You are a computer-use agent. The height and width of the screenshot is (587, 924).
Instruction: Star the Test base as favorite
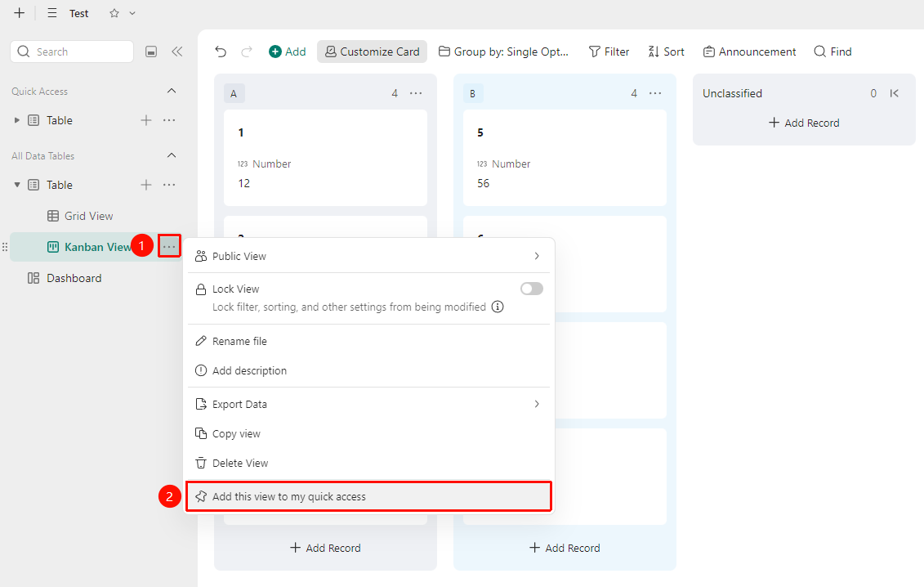[114, 13]
